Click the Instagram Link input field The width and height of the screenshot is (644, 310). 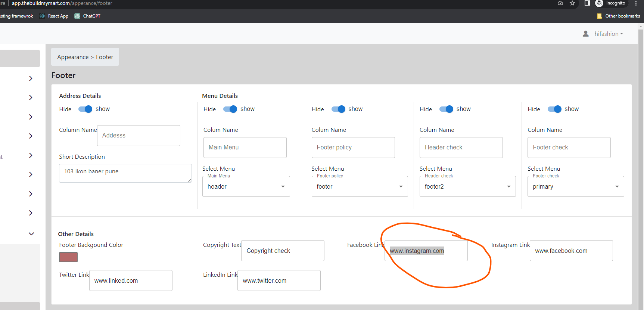571,251
